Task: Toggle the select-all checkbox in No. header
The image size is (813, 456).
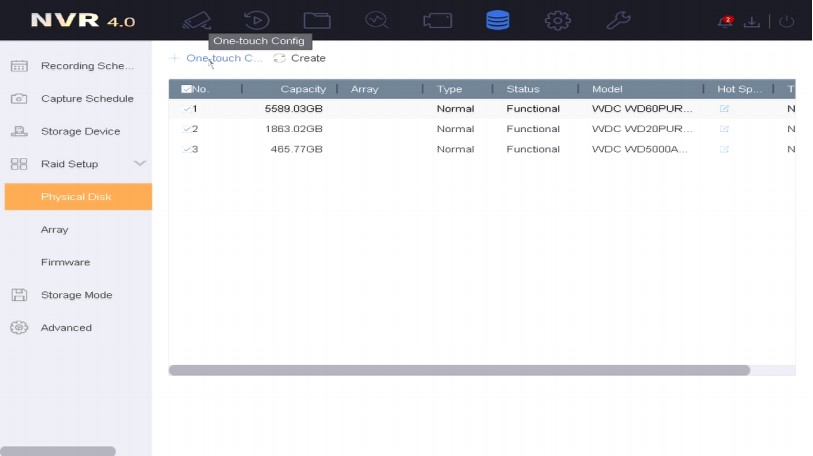Action: coord(186,90)
